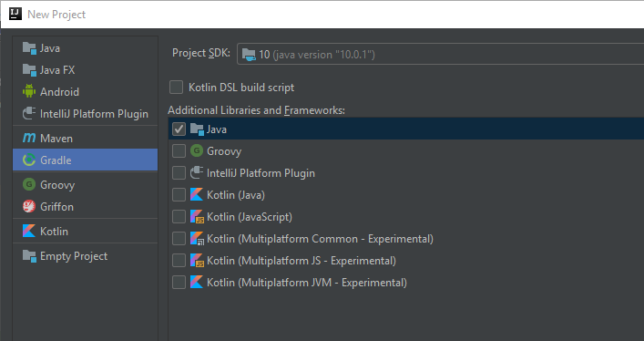The width and height of the screenshot is (644, 341).
Task: Click 'Kotlin (Java)' label text
Action: [x=236, y=195]
